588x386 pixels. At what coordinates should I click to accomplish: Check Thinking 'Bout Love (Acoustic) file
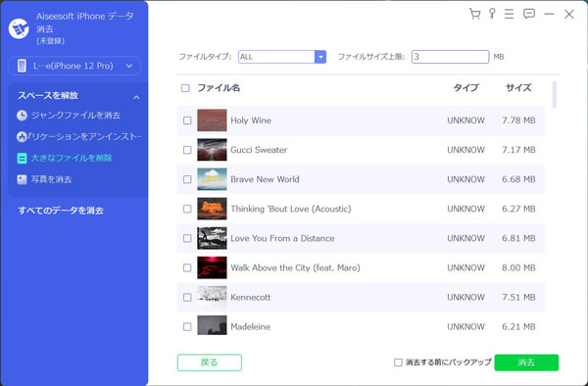click(x=187, y=209)
